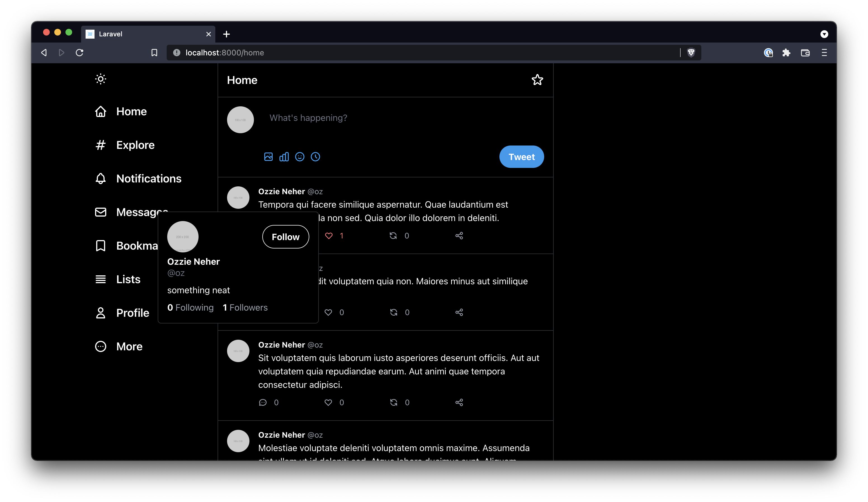Viewport: 868px width, 502px height.
Task: Add a poll using the chart icon
Action: [284, 157]
